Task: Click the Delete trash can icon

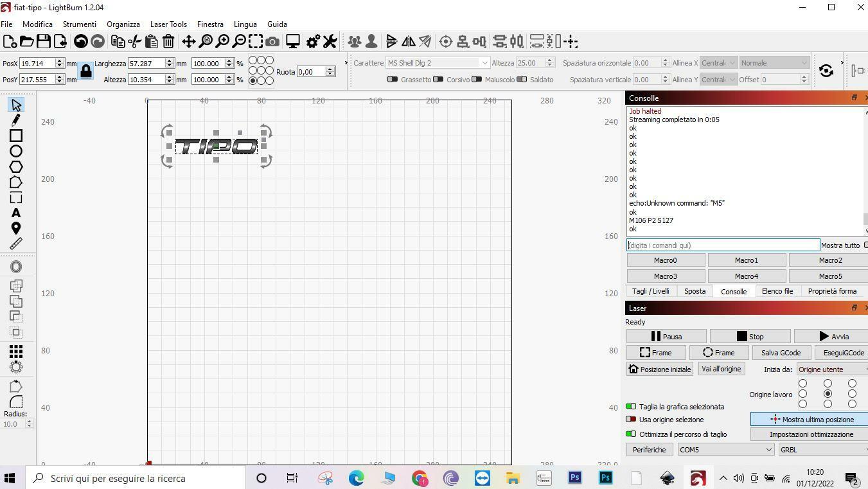Action: coord(168,42)
